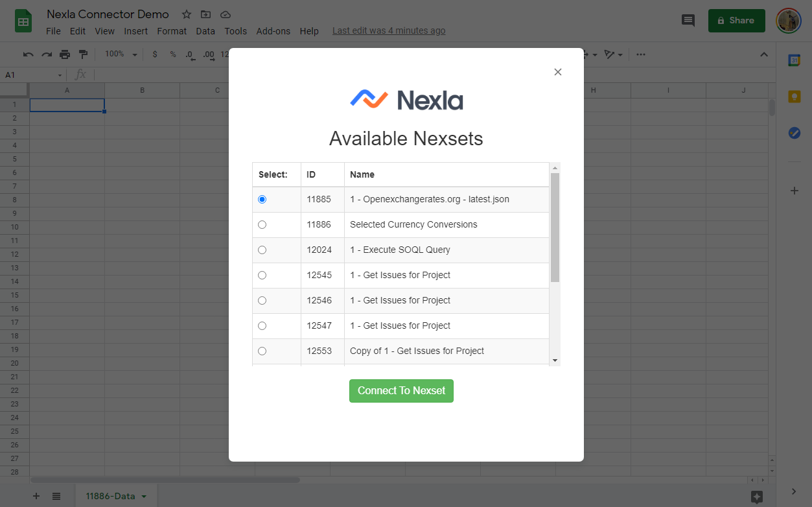Open Google Keep side panel icon
The width and height of the screenshot is (812, 507).
pos(794,97)
